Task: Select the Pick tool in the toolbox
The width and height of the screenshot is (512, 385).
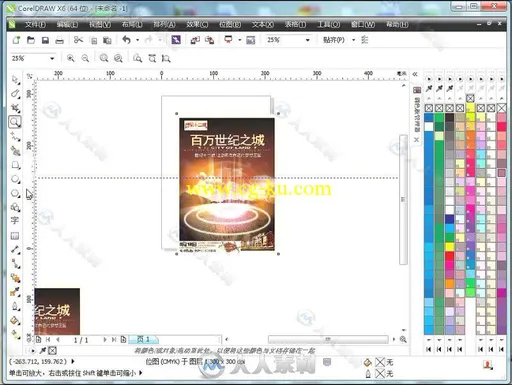Action: click(15, 80)
